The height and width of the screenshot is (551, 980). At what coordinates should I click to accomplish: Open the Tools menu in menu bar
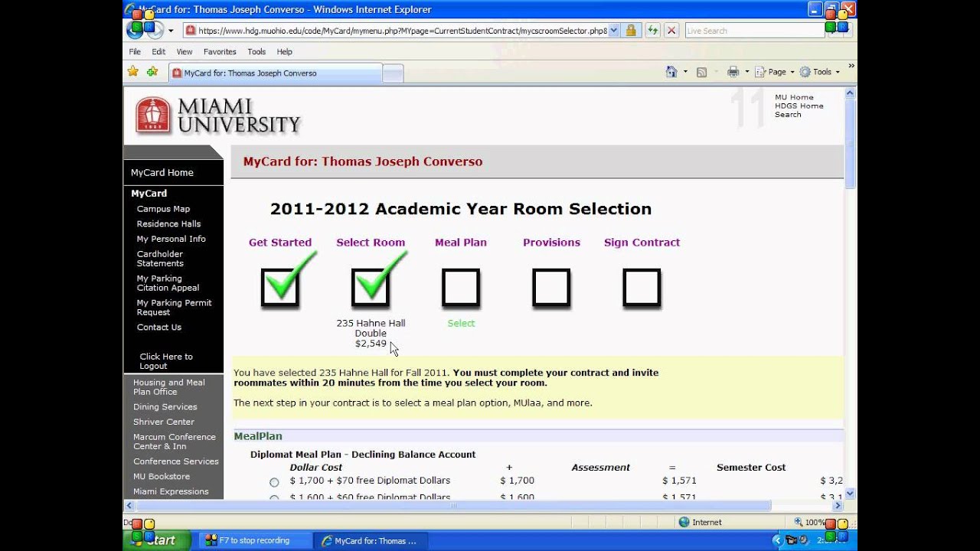point(256,51)
